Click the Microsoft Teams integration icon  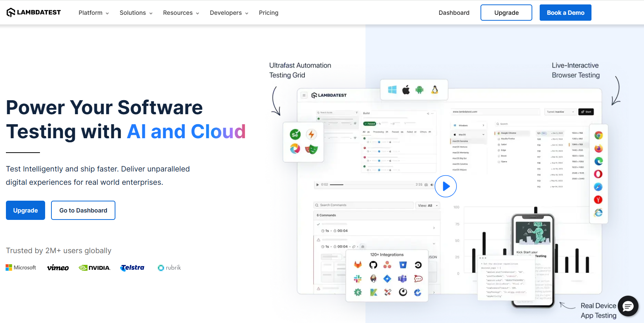(402, 279)
